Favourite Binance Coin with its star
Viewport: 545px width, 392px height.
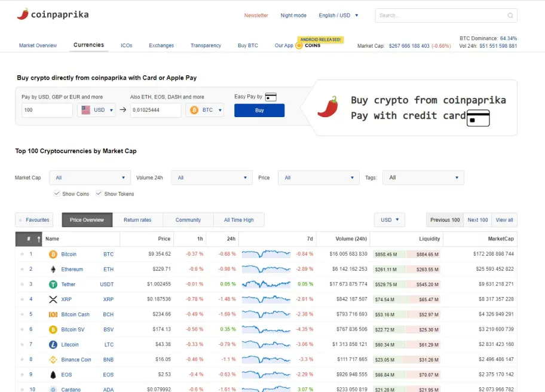click(22, 359)
